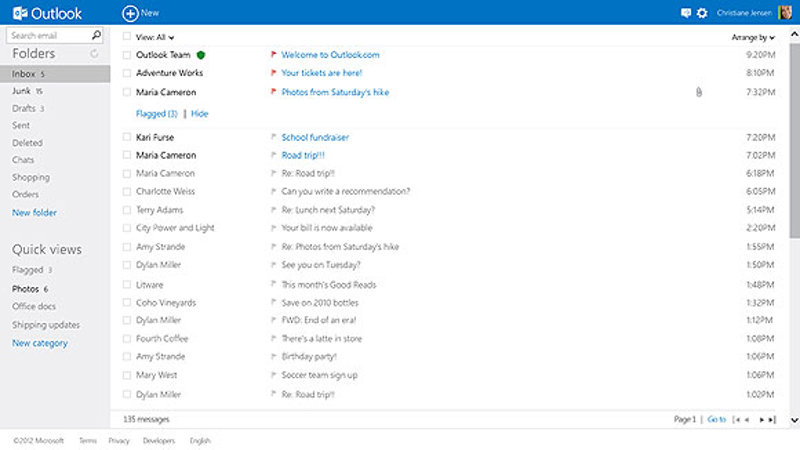Tick the checkbox for Charlotte Weiss email
800x450 pixels.
(126, 191)
